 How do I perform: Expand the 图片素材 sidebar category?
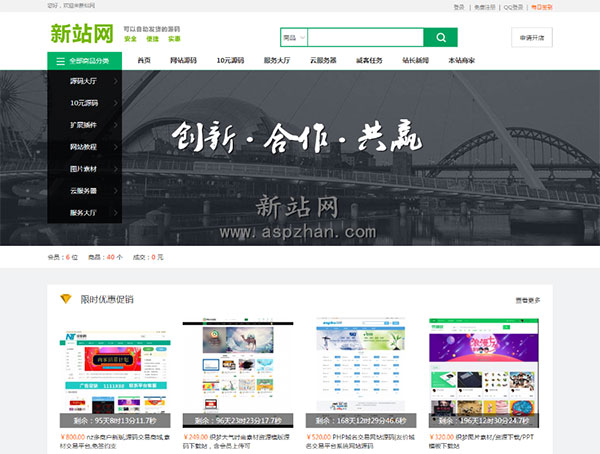[85, 169]
